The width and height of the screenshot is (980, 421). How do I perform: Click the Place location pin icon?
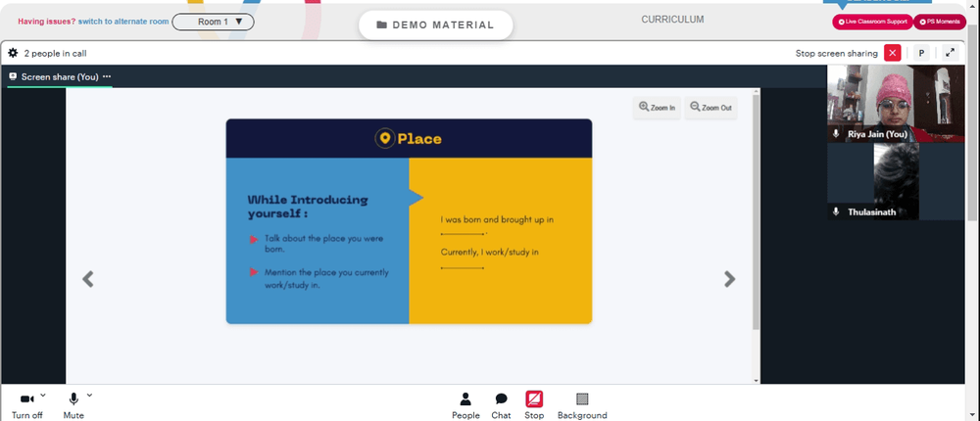coord(384,138)
